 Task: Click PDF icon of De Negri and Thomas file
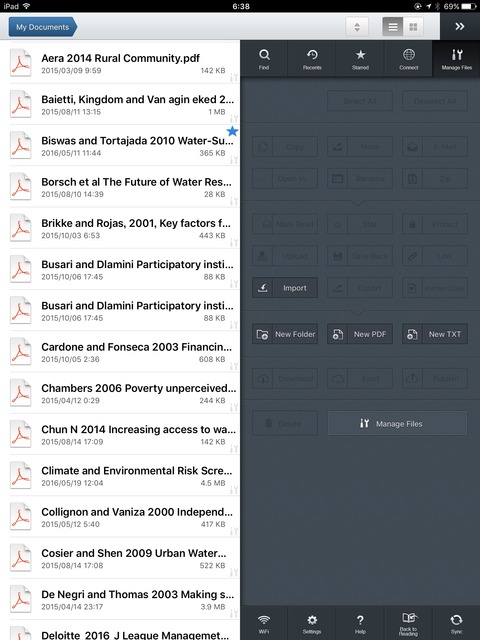click(x=21, y=599)
